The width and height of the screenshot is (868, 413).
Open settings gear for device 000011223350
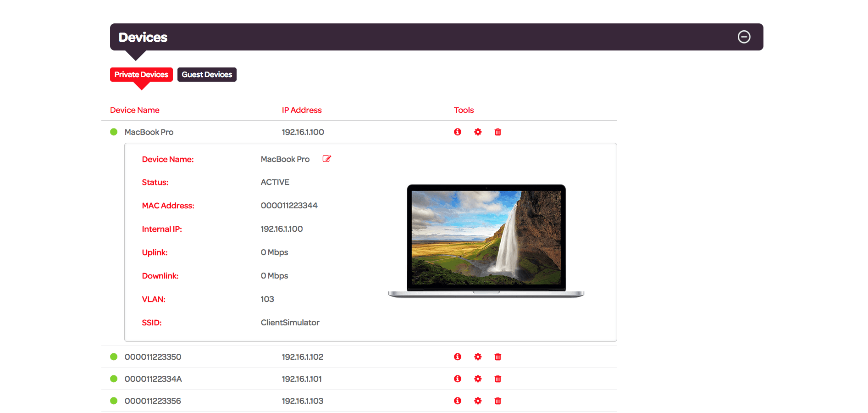click(478, 357)
